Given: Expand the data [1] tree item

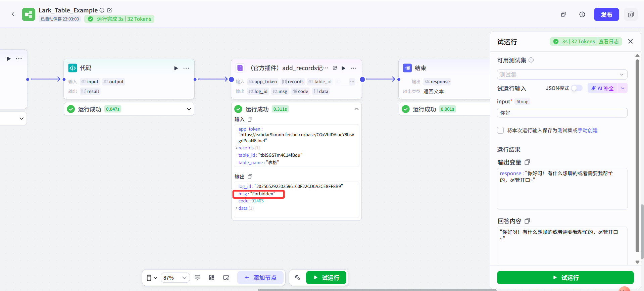Looking at the screenshot, I should 236,208.
